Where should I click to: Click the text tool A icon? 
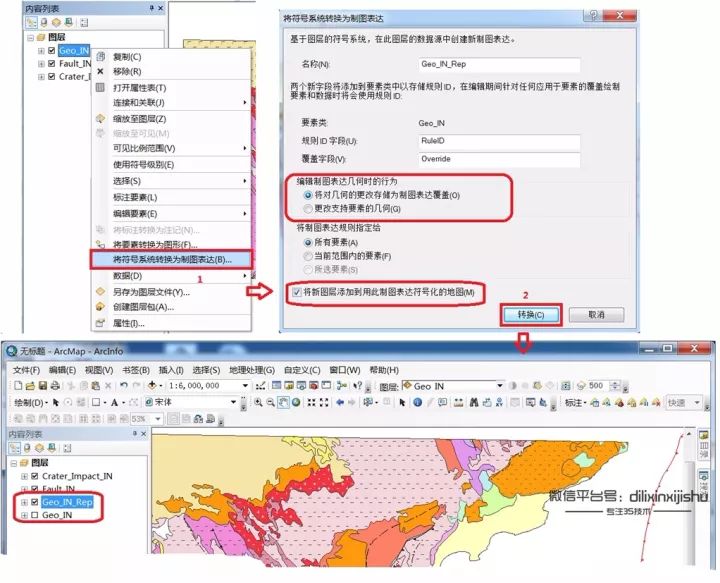[114, 403]
